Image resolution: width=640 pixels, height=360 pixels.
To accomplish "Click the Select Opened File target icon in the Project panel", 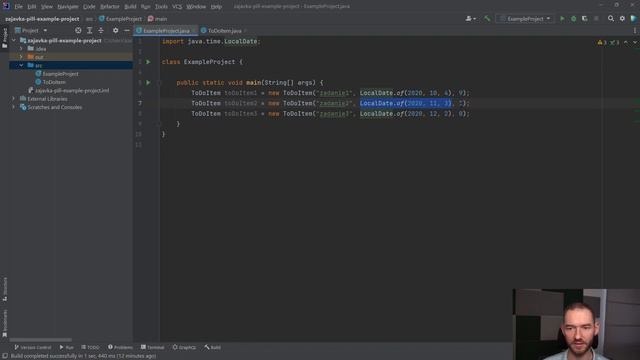I will click(78, 30).
